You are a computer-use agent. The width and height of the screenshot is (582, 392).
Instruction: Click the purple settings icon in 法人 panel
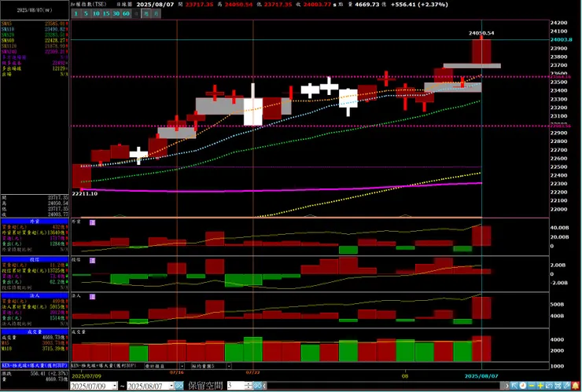click(x=93, y=296)
